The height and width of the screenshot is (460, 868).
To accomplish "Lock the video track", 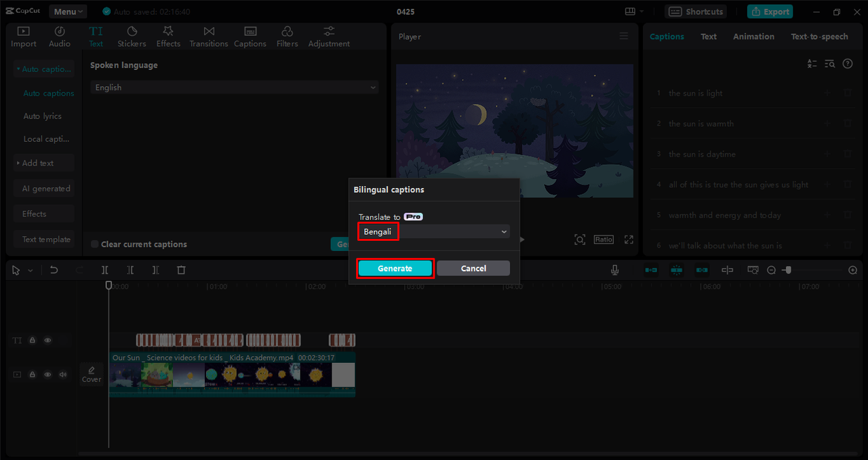I will (x=32, y=375).
